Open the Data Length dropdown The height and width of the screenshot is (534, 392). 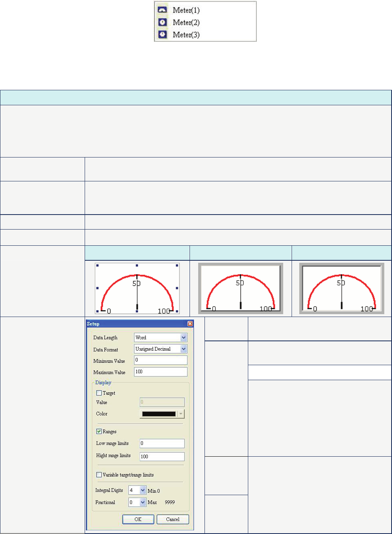[x=183, y=338]
